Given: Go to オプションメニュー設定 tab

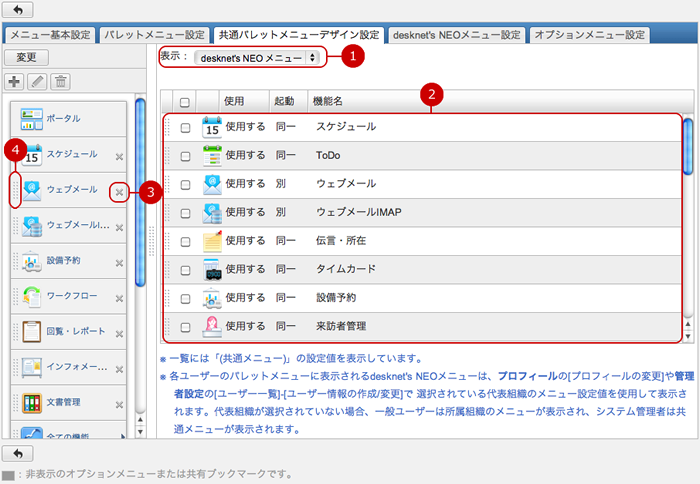Looking at the screenshot, I should pos(590,35).
